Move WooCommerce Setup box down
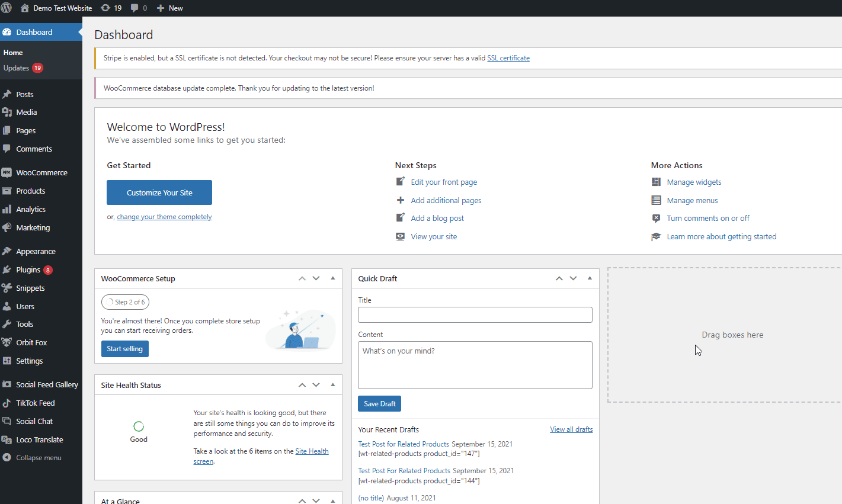This screenshot has height=504, width=842. (316, 278)
